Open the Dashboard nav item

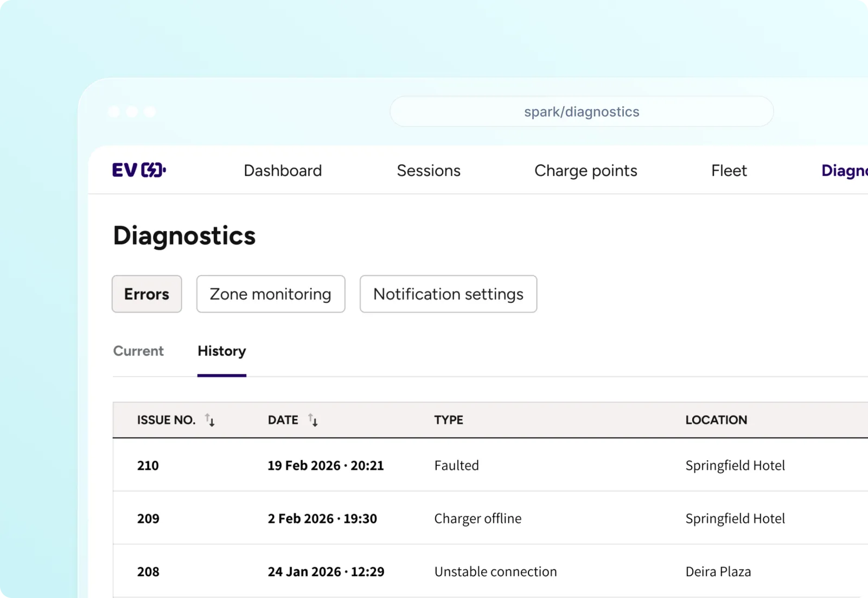click(283, 171)
